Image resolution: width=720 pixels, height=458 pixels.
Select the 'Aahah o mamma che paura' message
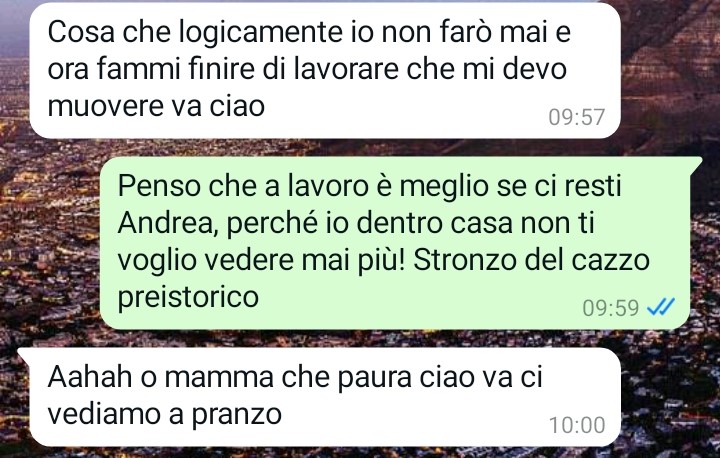click(x=319, y=397)
